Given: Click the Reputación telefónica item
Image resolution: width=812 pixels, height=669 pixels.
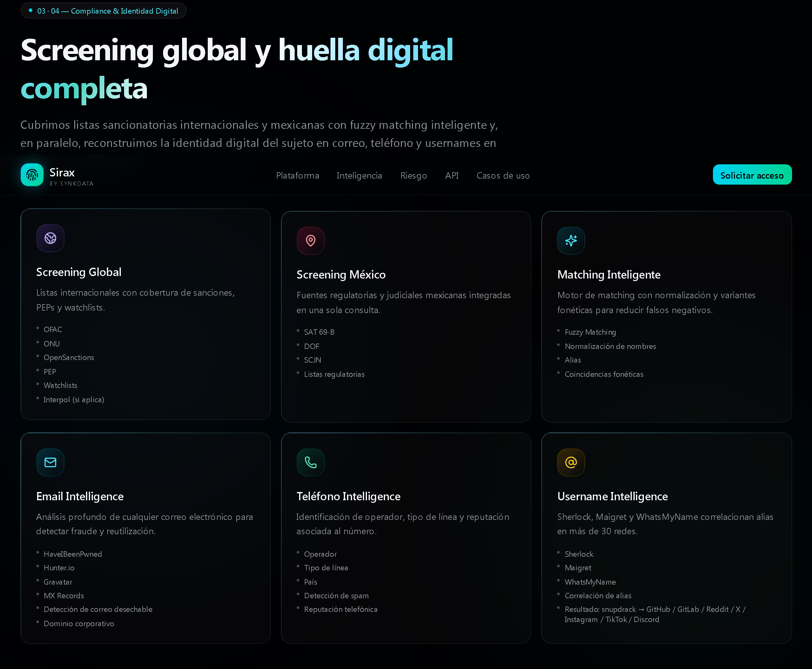Looking at the screenshot, I should (x=341, y=609).
